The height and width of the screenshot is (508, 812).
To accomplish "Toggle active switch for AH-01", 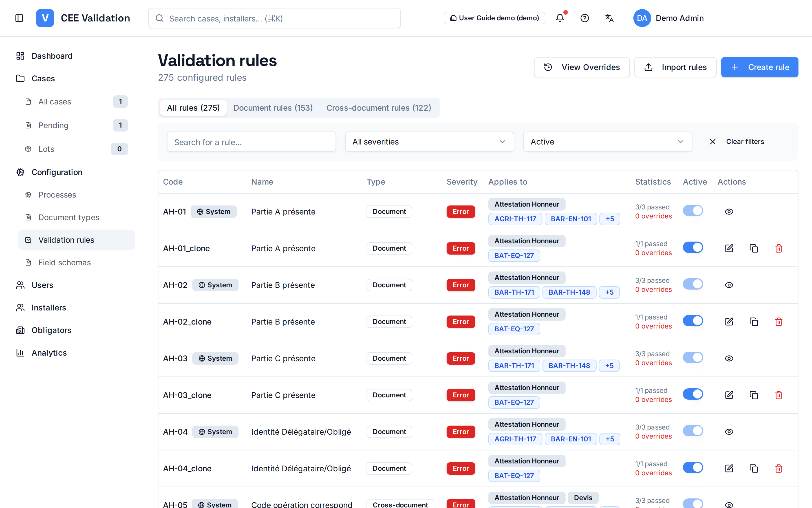I will pyautogui.click(x=692, y=211).
